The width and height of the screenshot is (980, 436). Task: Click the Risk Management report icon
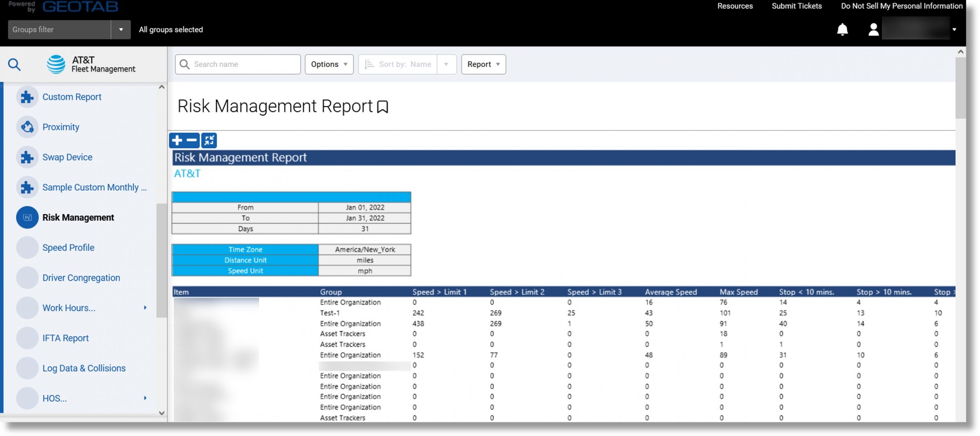coord(27,218)
